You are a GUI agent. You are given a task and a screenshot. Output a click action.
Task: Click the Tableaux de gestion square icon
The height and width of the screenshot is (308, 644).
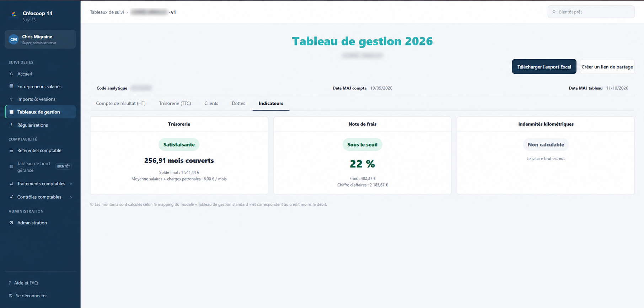click(x=11, y=112)
